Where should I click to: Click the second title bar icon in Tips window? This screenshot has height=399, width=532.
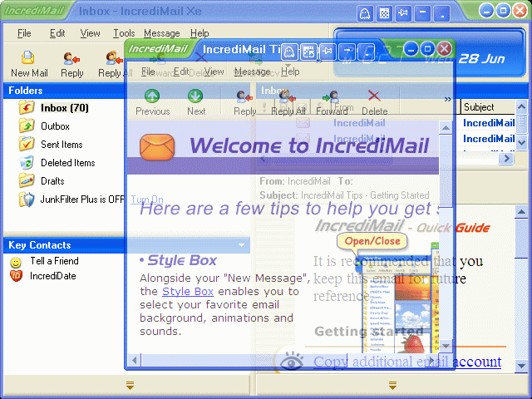308,52
